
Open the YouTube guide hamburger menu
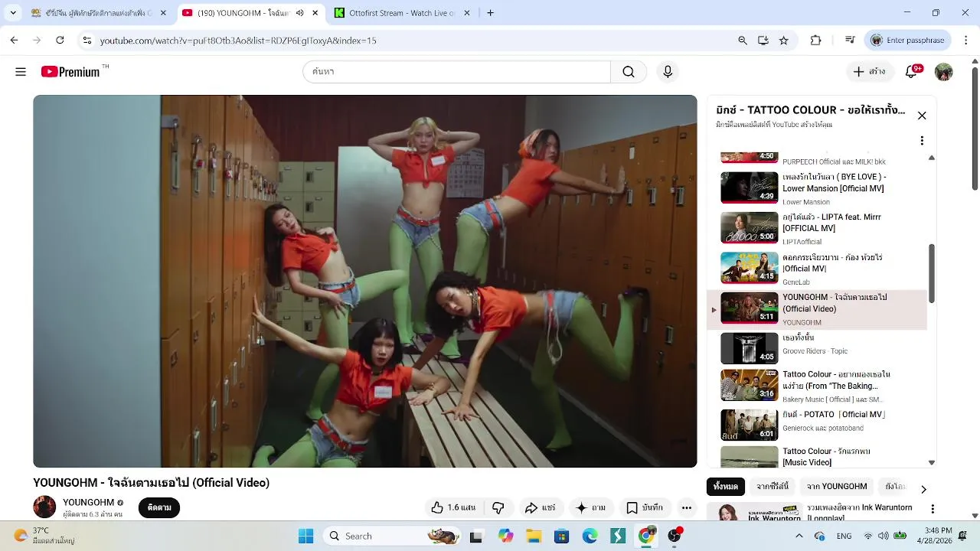tap(21, 72)
